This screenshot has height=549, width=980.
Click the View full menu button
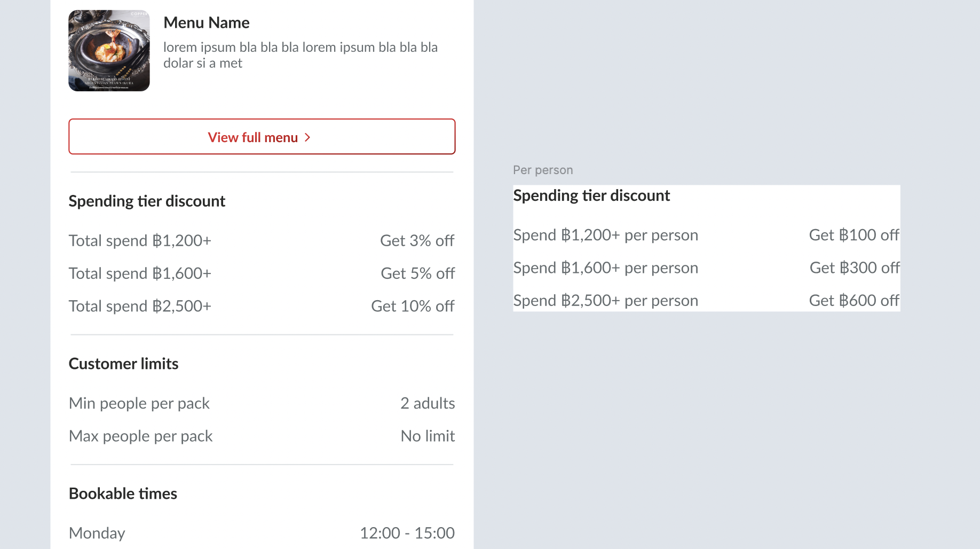262,137
